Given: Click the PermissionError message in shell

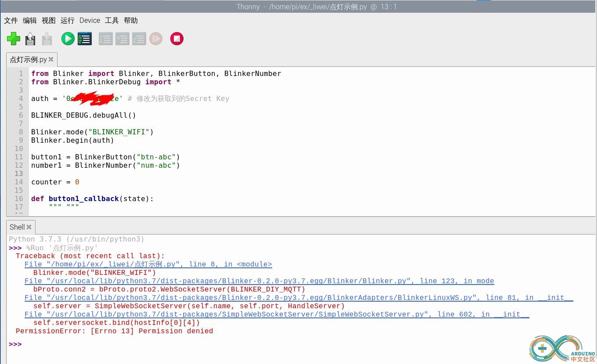Looking at the screenshot, I should point(114,331).
